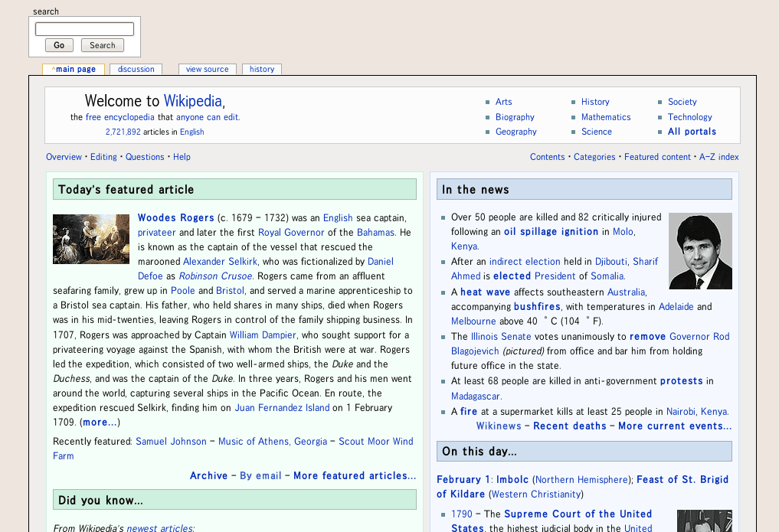Image resolution: width=779 pixels, height=532 pixels.
Task: Click the Go button below the search box
Action: (59, 44)
